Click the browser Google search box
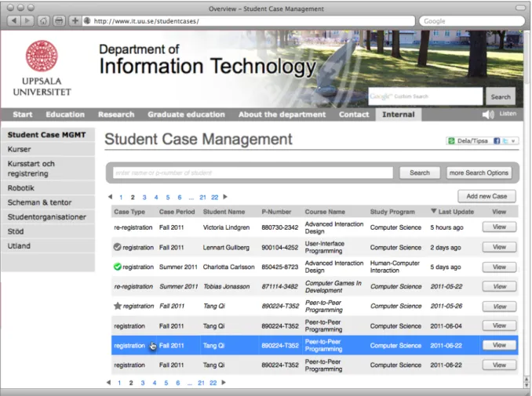This screenshot has height=396, width=532. pyautogui.click(x=472, y=20)
